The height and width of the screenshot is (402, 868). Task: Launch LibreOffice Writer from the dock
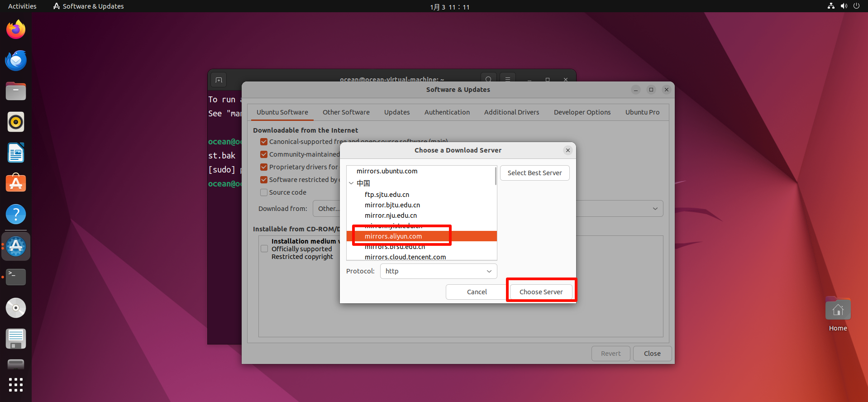pos(16,153)
